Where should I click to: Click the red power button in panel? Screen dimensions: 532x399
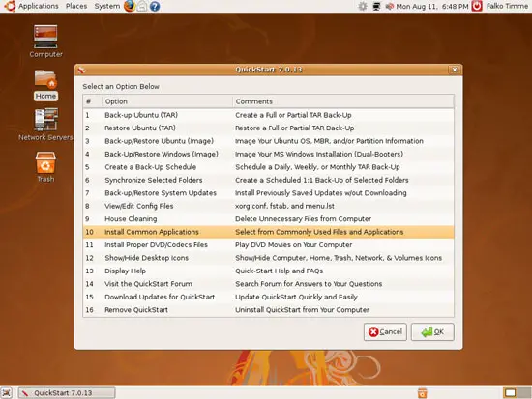pyautogui.click(x=477, y=6)
